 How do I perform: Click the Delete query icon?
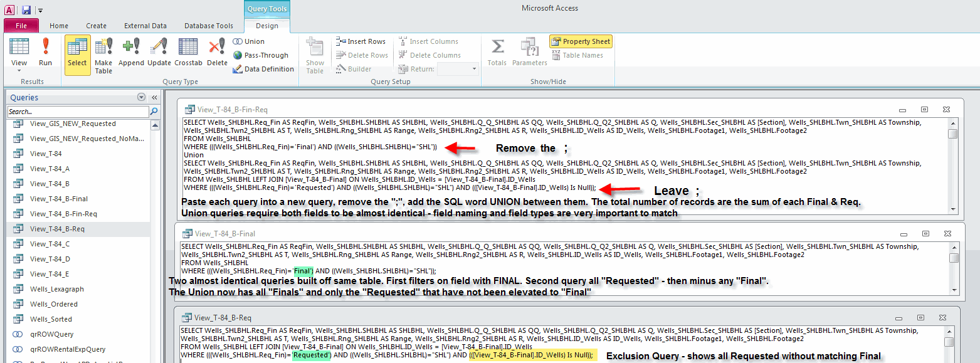[217, 51]
